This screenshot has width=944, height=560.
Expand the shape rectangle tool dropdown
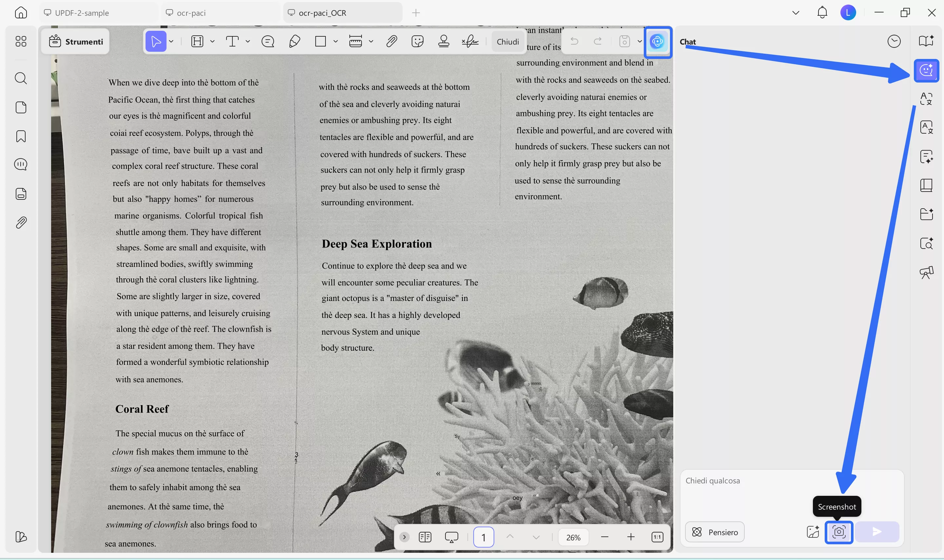pos(335,42)
